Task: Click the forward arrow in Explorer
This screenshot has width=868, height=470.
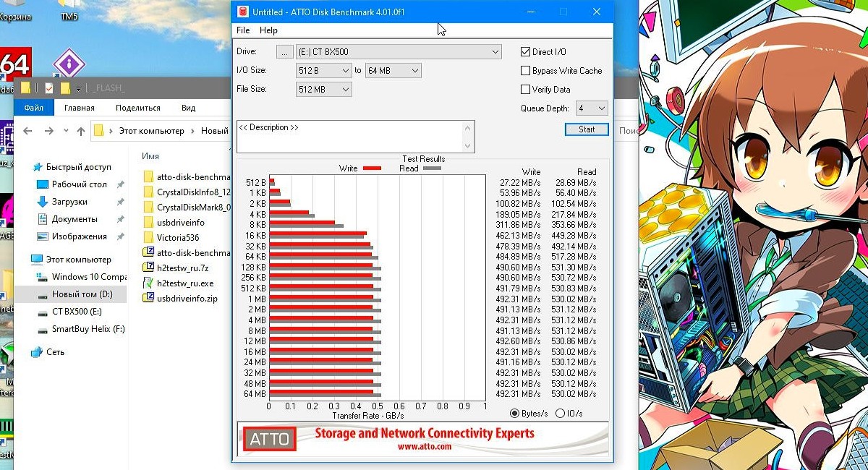Action: click(x=48, y=131)
